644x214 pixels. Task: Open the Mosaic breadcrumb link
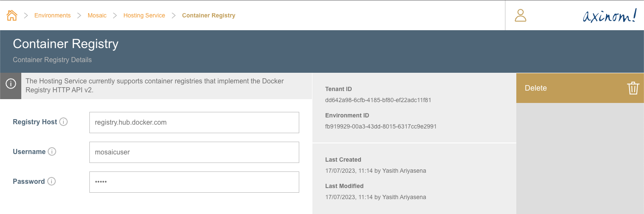97,15
